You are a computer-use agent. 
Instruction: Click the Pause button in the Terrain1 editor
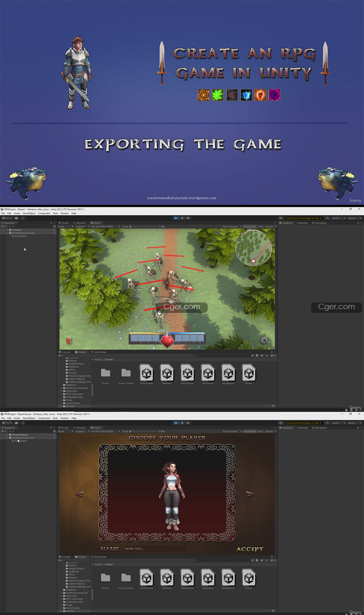182,218
